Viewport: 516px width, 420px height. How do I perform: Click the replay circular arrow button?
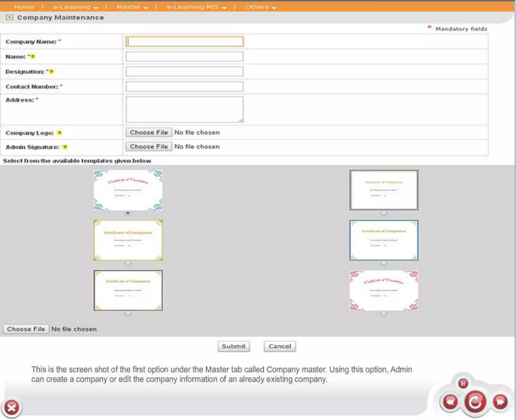click(475, 402)
